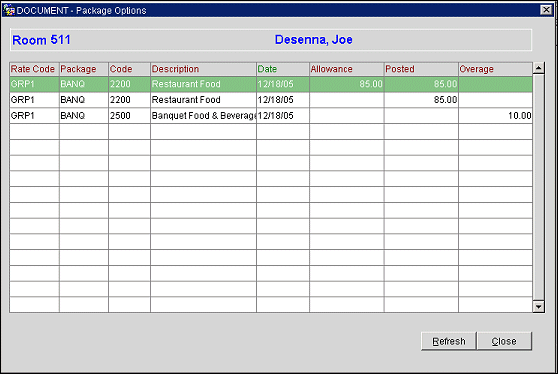Click the application icon in title bar

pos(9,10)
